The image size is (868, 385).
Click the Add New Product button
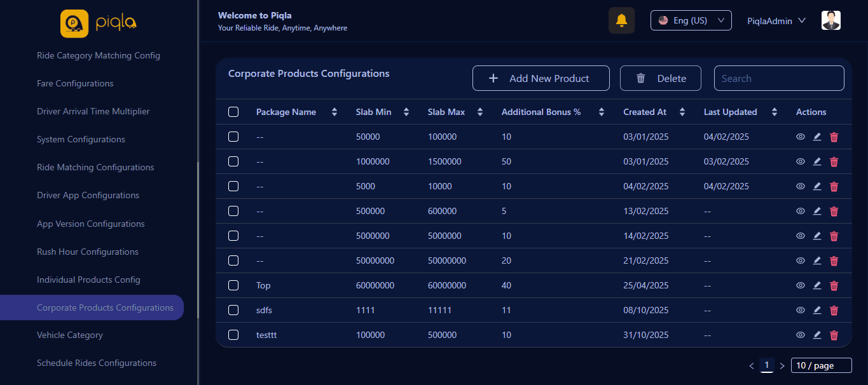click(541, 78)
